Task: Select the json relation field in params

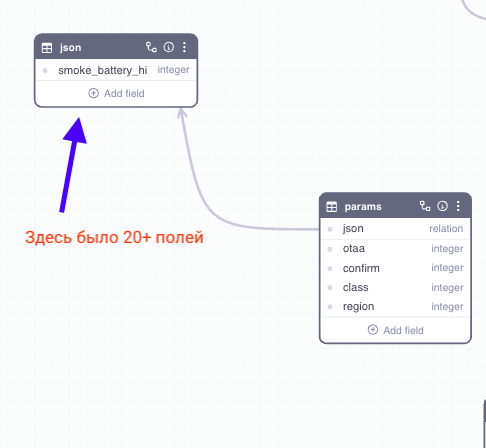Action: [x=395, y=229]
